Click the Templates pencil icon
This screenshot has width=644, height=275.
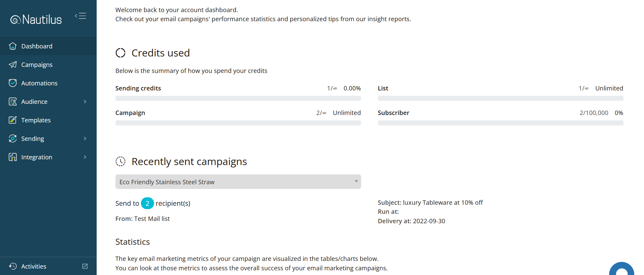coord(13,120)
